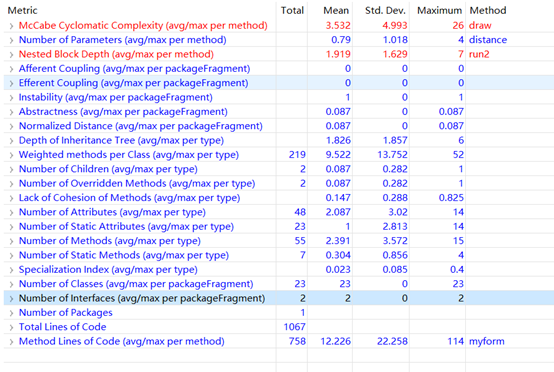Expand Number of Methods row

[11, 241]
